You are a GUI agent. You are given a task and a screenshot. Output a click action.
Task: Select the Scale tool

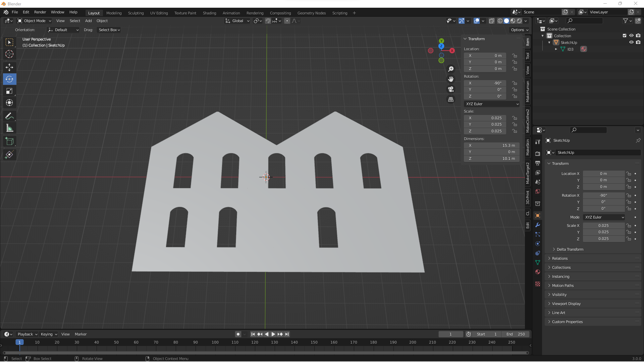pyautogui.click(x=9, y=91)
